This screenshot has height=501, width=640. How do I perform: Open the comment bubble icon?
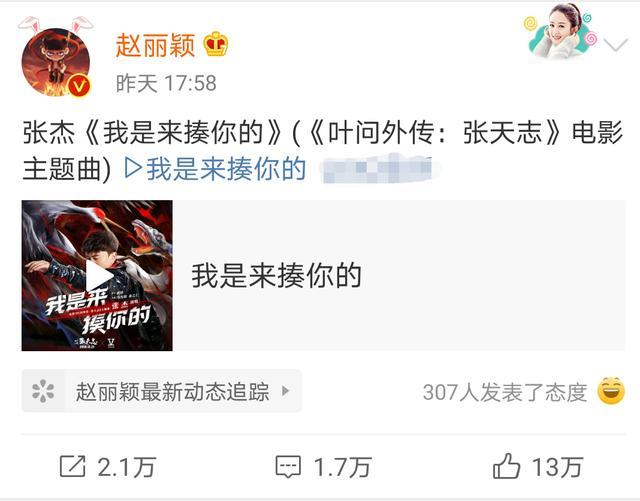288,467
